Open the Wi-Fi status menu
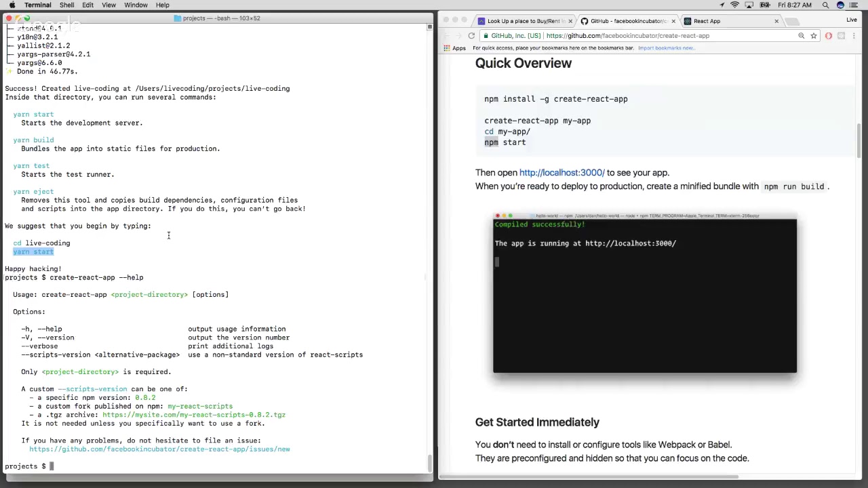 point(734,5)
